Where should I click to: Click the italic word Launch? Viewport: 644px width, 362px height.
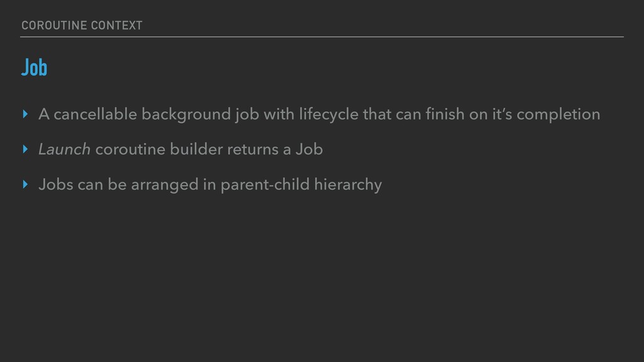(x=64, y=150)
